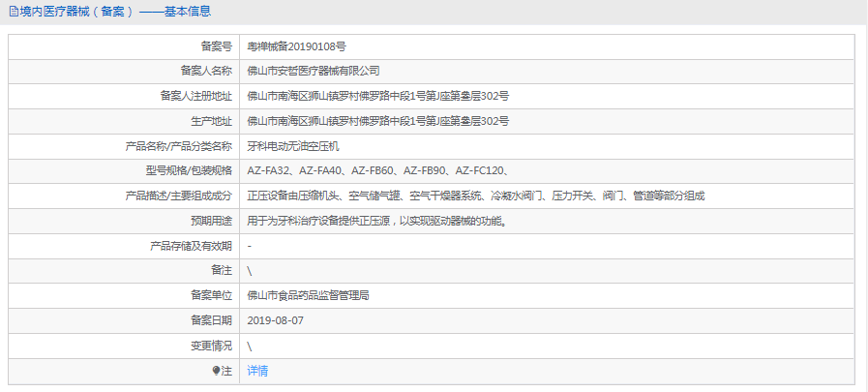Click the 预期用途 row label
868x392 pixels.
tap(212, 221)
